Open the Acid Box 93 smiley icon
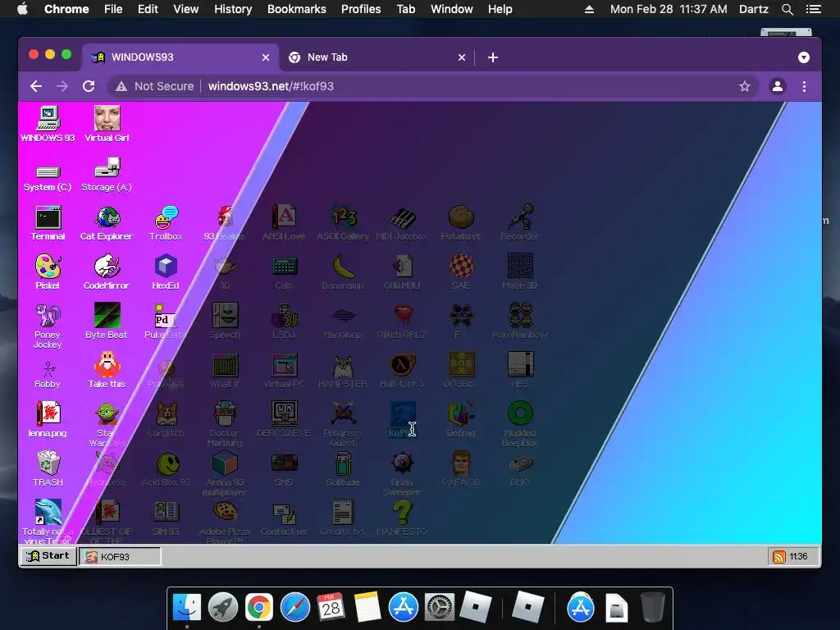840x630 pixels. click(166, 469)
